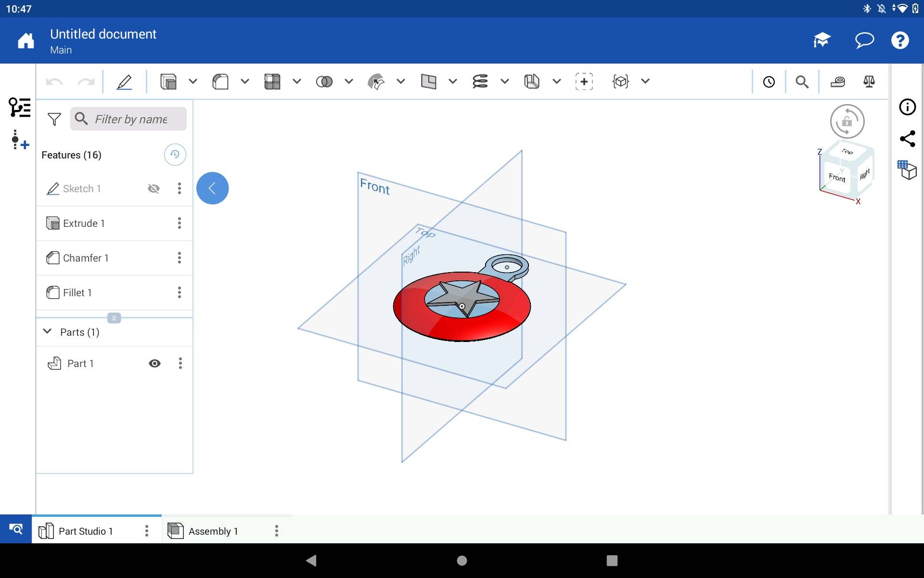Image resolution: width=924 pixels, height=578 pixels.
Task: Toggle the filter funnel in feature list
Action: (x=54, y=119)
